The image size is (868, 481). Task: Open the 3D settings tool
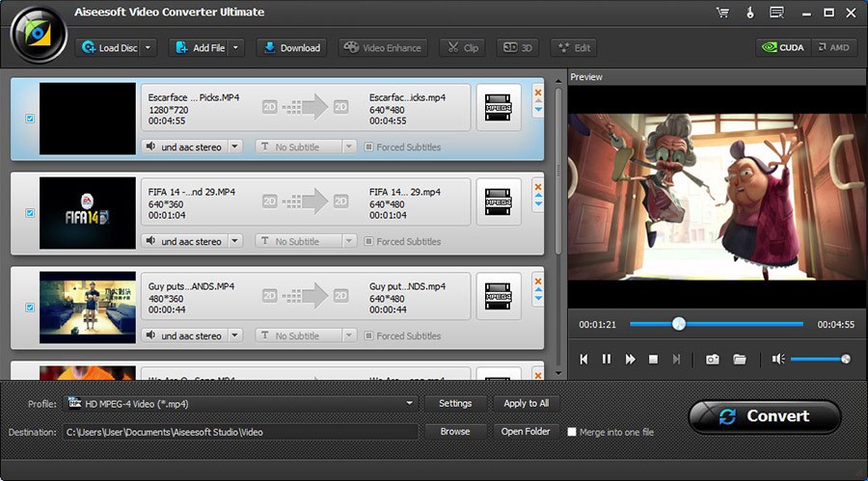518,47
